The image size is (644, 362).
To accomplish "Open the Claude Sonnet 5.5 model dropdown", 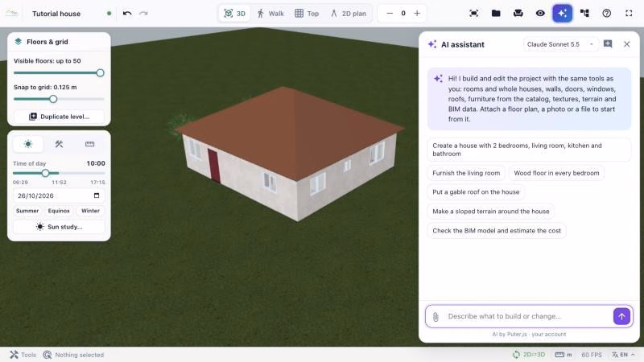I will coord(559,44).
